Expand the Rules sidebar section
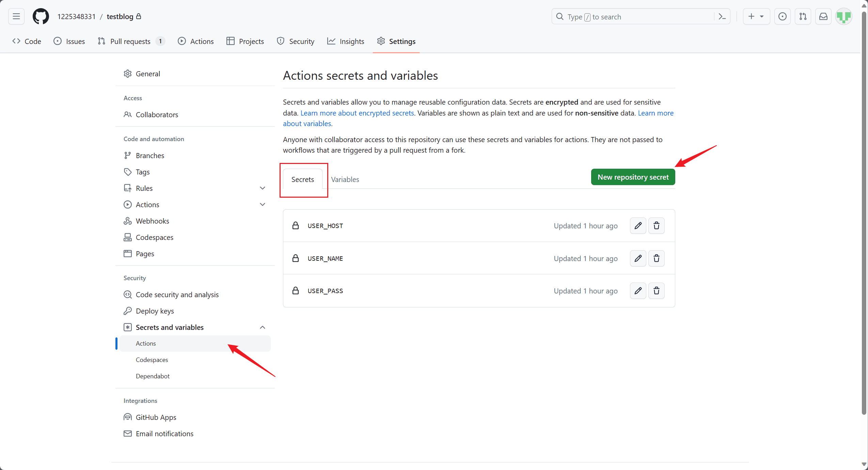Screen dimensions: 868x470 coord(262,188)
